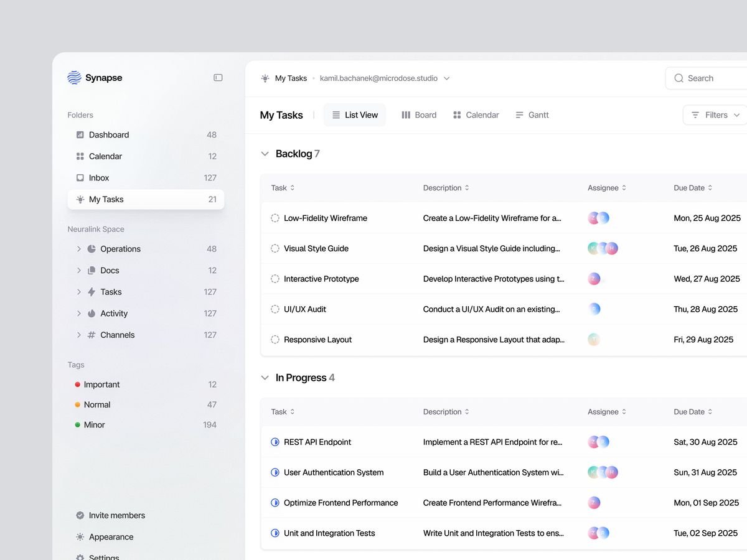747x560 pixels.
Task: Click the My Tasks lightbulb icon in sidebar
Action: pyautogui.click(x=80, y=200)
